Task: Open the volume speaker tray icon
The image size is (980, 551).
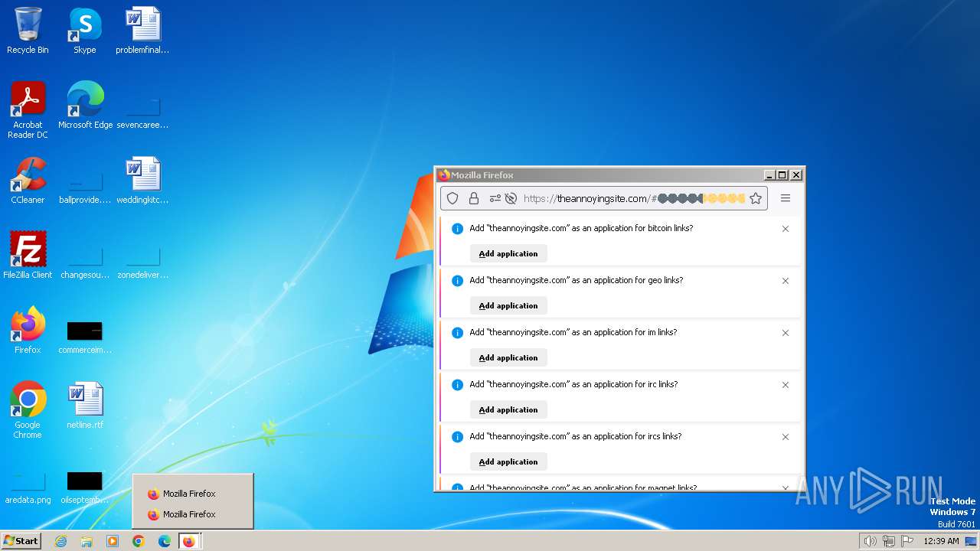Action: 870,541
